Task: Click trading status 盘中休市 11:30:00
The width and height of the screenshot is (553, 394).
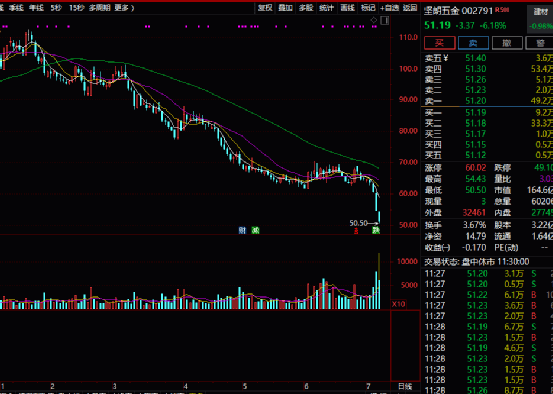Action: coord(495,262)
